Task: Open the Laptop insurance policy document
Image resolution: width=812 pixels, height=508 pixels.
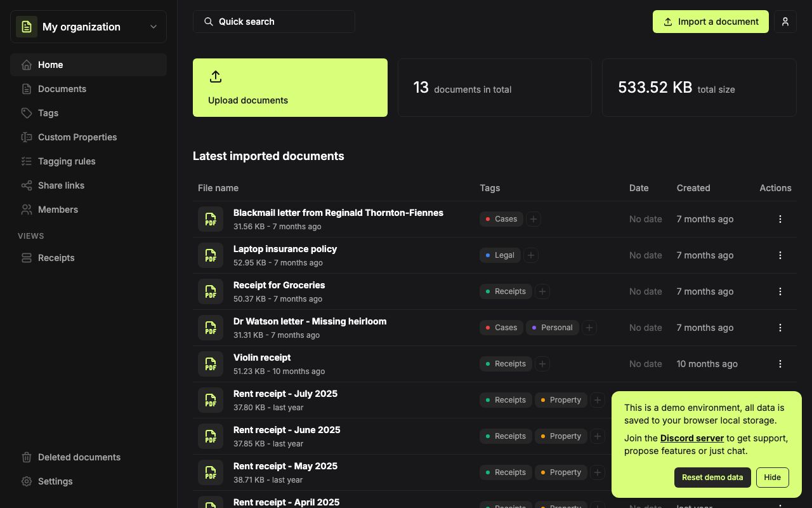Action: pyautogui.click(x=285, y=249)
